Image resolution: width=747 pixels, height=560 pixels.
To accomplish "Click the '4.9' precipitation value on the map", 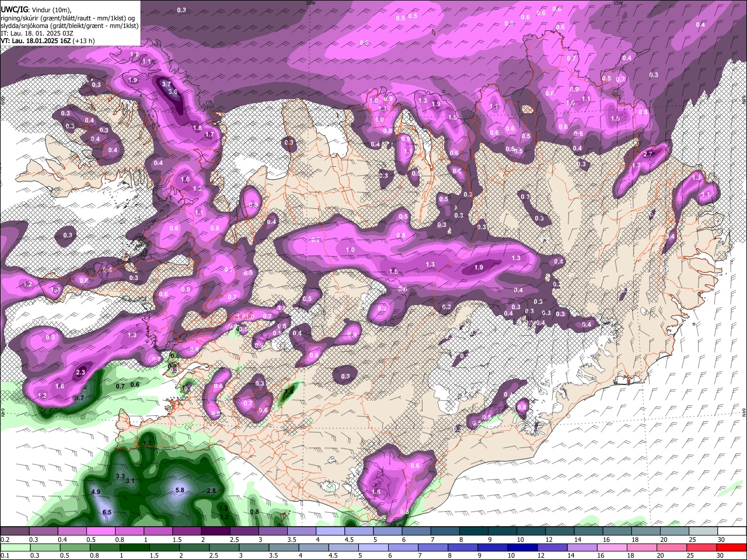I will point(96,492).
